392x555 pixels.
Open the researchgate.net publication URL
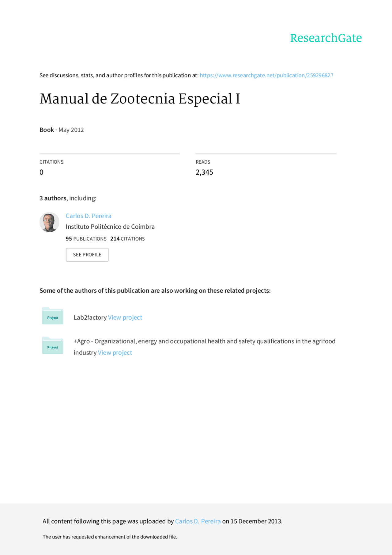[x=266, y=75]
